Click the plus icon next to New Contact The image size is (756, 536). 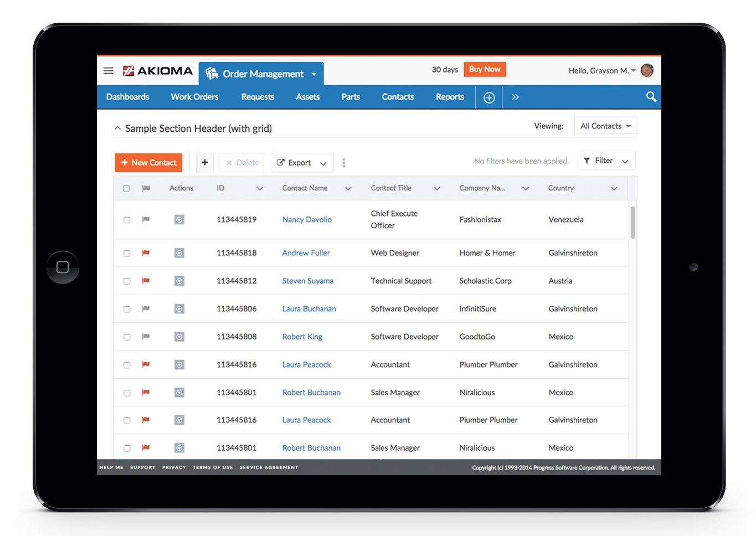[205, 162]
